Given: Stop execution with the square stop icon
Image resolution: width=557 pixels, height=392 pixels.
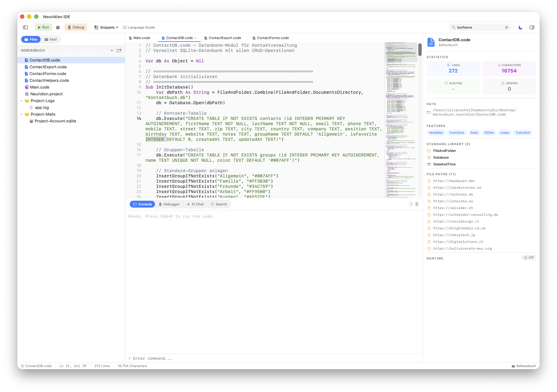Looking at the screenshot, I should tap(58, 27).
